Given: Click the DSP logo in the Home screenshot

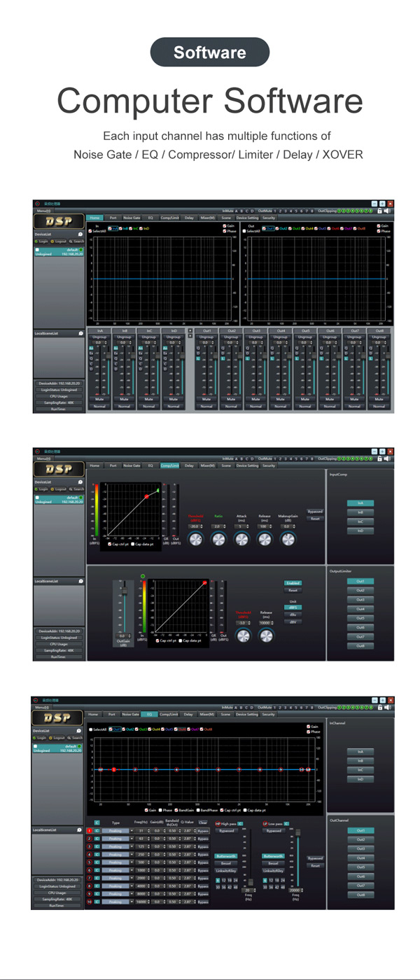Looking at the screenshot, I should tap(58, 221).
